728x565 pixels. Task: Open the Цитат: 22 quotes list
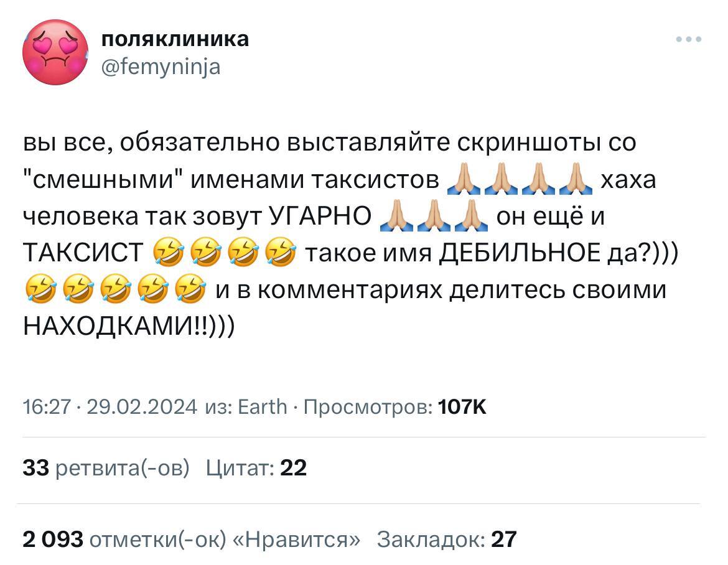256,468
